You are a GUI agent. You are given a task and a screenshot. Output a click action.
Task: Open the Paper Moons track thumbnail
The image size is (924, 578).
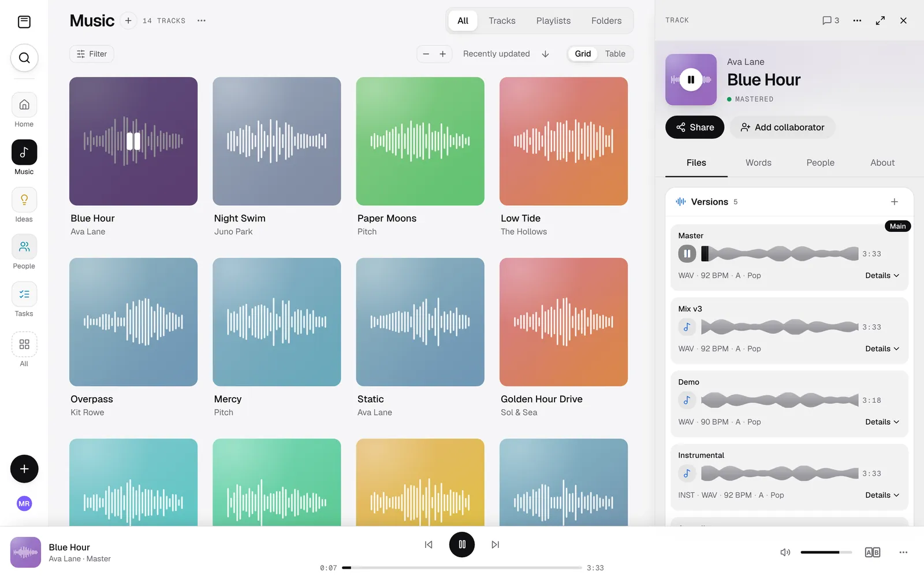[420, 141]
